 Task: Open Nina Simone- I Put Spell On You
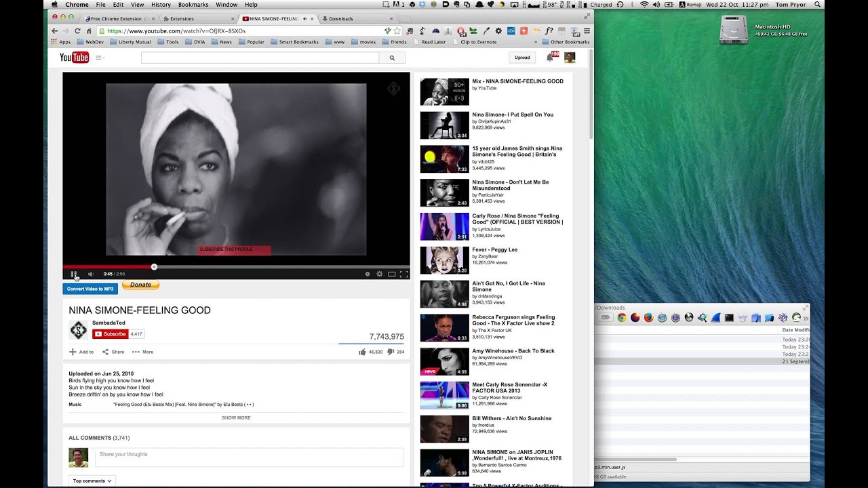pyautogui.click(x=513, y=115)
